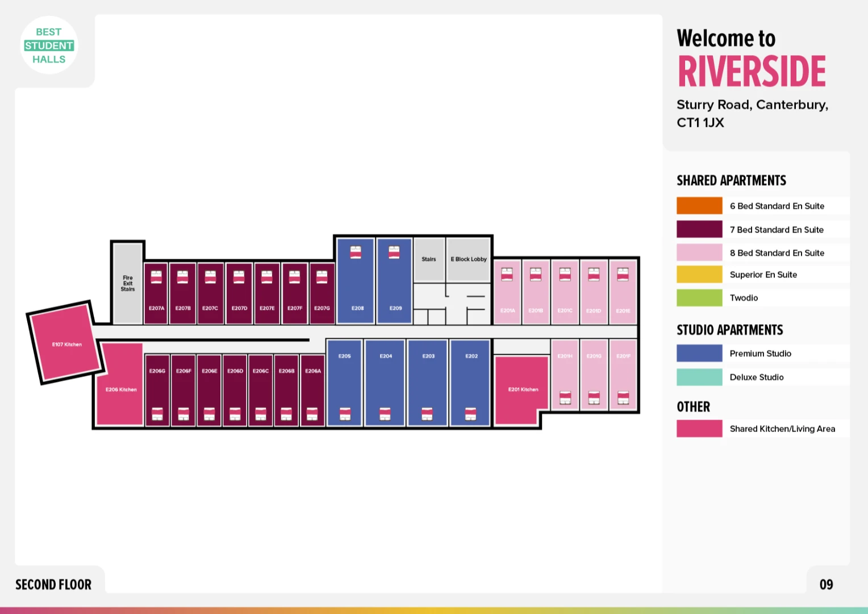Click the bed icon in room E207A
Screen dimensions: 868x614
coord(156,277)
